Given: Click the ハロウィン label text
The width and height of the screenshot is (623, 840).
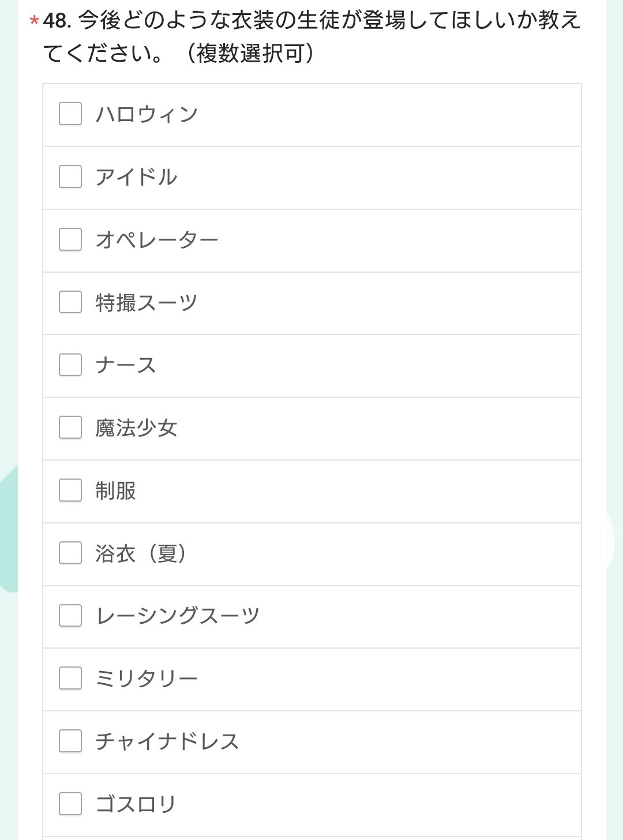Looking at the screenshot, I should (x=147, y=114).
